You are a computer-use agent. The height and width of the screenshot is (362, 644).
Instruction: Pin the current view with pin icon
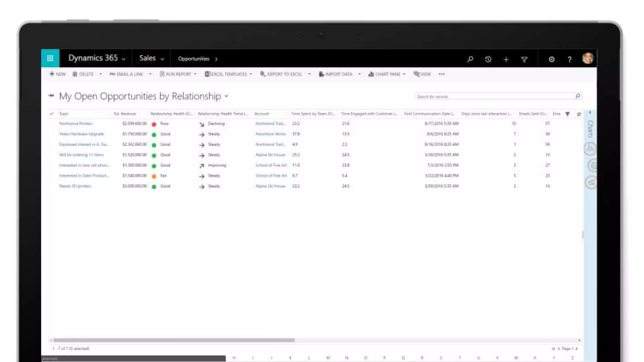[x=51, y=96]
